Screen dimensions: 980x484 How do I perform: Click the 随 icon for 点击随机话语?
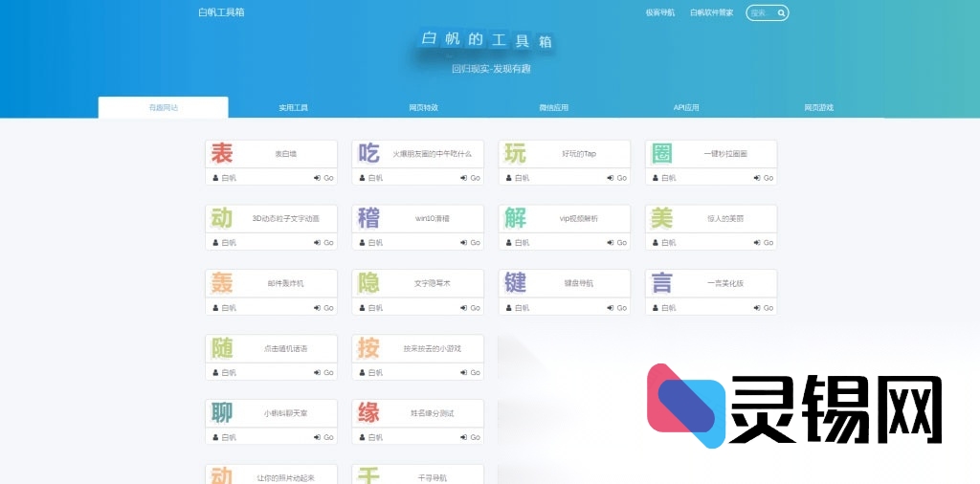pos(222,348)
